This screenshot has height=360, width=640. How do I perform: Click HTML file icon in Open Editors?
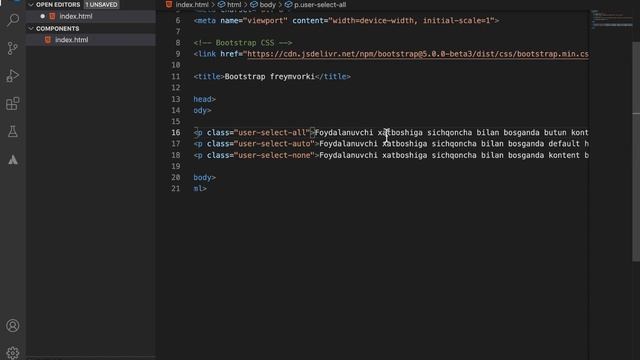(52, 16)
